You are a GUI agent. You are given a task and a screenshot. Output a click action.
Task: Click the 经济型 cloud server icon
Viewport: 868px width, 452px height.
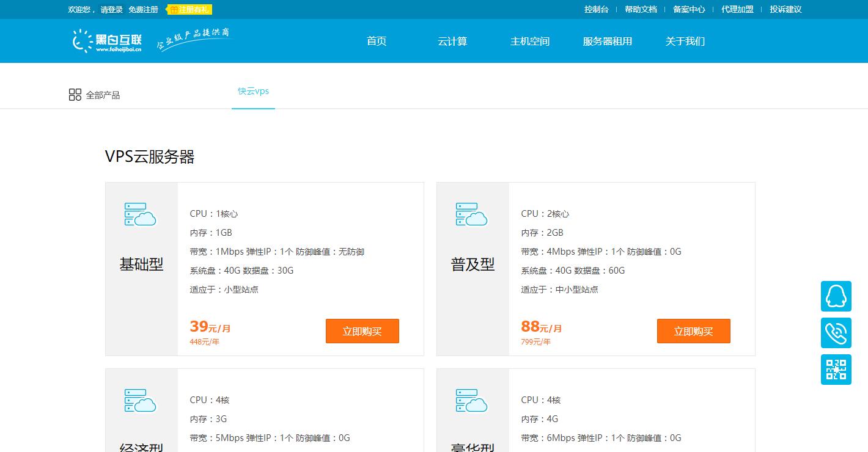click(x=140, y=401)
